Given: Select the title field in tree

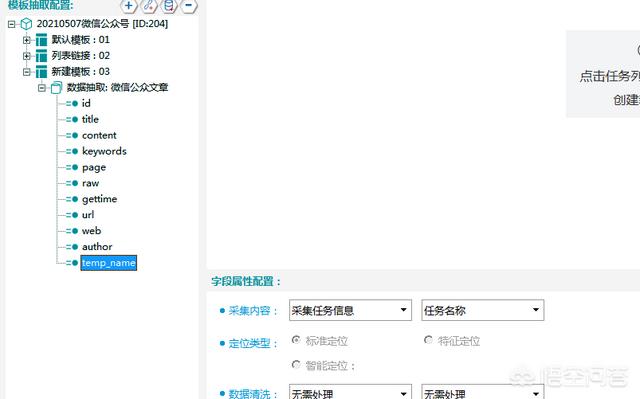Looking at the screenshot, I should [x=90, y=119].
